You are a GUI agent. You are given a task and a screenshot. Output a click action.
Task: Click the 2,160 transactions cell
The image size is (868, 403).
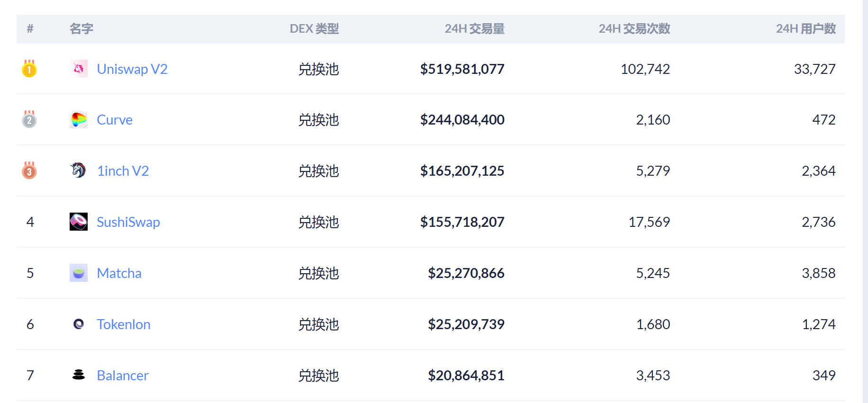pyautogui.click(x=653, y=120)
